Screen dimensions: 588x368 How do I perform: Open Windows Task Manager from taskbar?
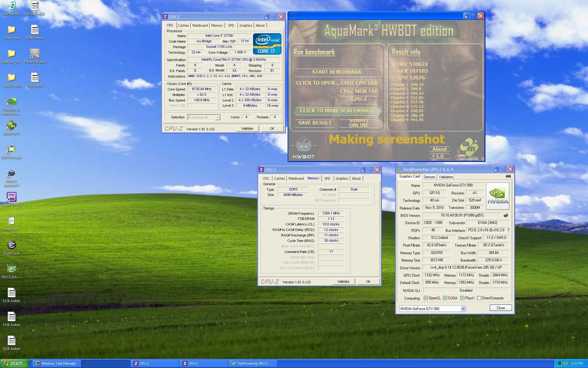[x=57, y=363]
